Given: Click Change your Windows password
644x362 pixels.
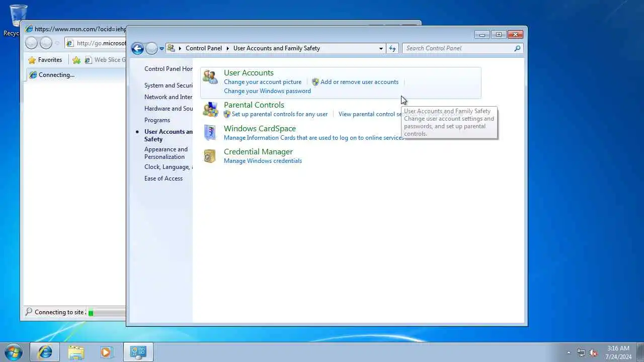Looking at the screenshot, I should coord(267,91).
